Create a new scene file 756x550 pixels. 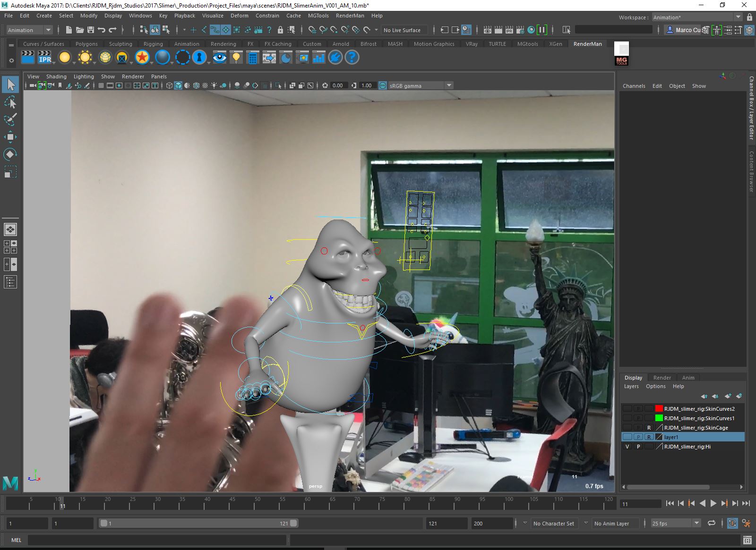coord(69,30)
